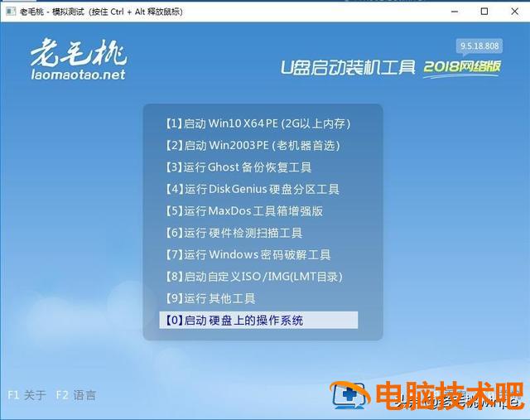The width and height of the screenshot is (530, 420).
Task: Select option 9 运行 其他工具
Action: point(210,298)
